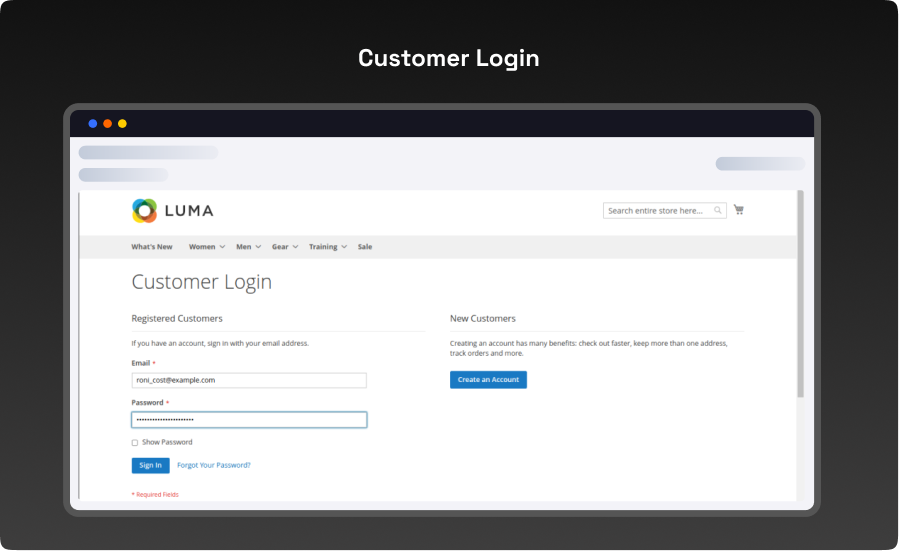
Task: Click the blue dot in window title bar
Action: pyautogui.click(x=93, y=124)
